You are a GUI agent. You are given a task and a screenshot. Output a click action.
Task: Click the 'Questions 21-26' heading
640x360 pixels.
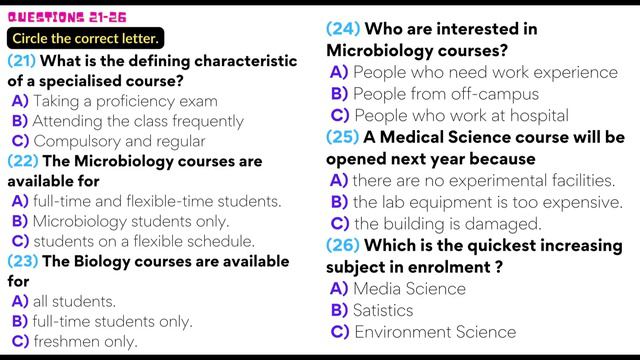pyautogui.click(x=67, y=18)
